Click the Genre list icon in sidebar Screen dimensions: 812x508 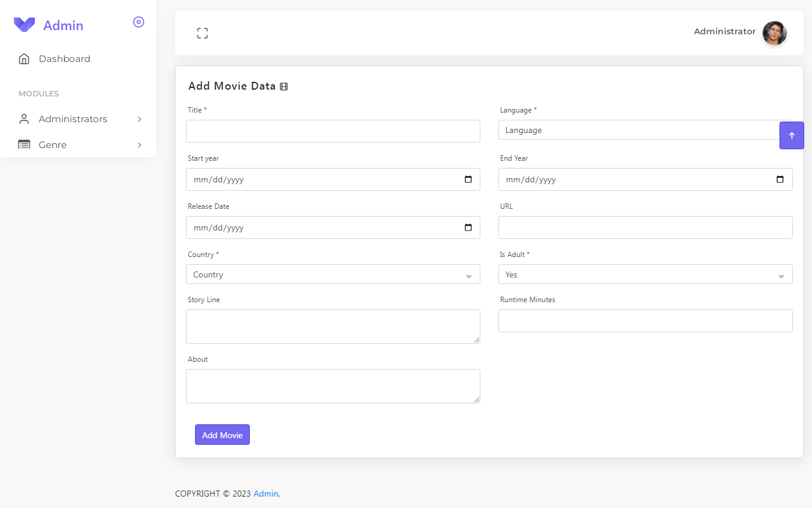coord(24,144)
